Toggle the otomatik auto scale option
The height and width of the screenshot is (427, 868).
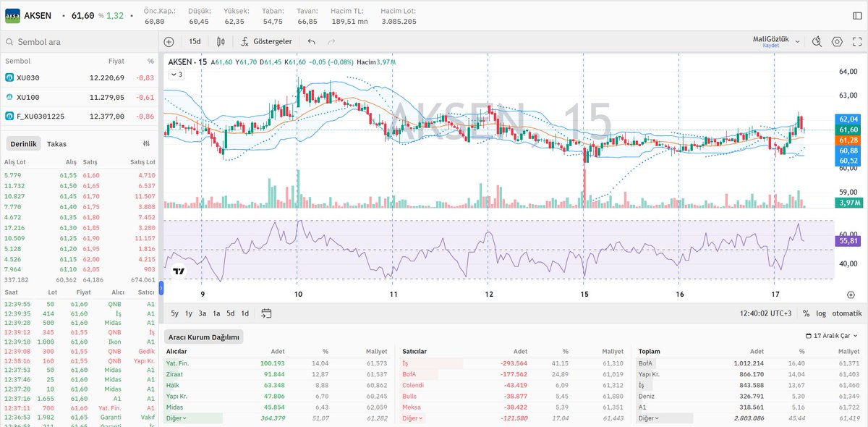(x=846, y=313)
